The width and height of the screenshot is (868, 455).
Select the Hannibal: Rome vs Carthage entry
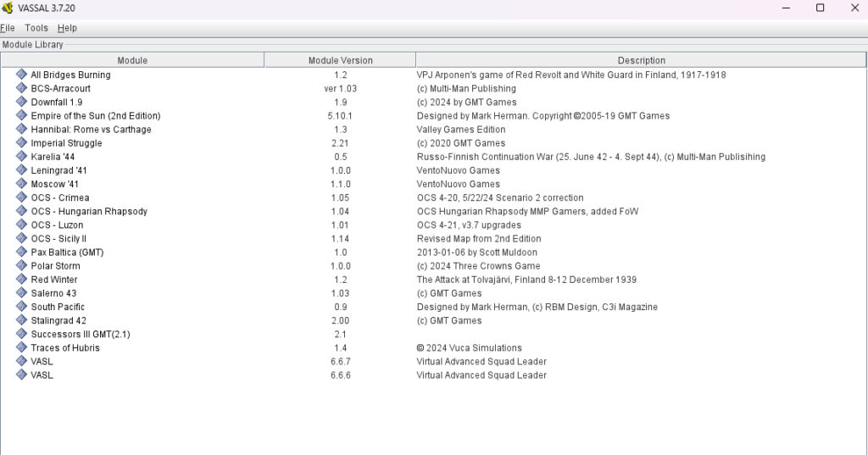tap(91, 130)
